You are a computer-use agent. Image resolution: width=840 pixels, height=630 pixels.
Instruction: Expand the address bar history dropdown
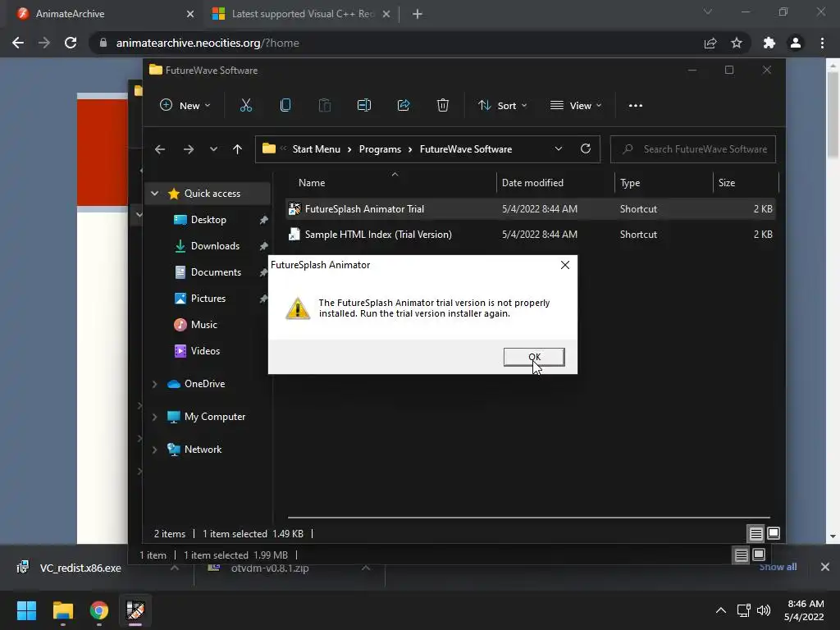coord(558,149)
